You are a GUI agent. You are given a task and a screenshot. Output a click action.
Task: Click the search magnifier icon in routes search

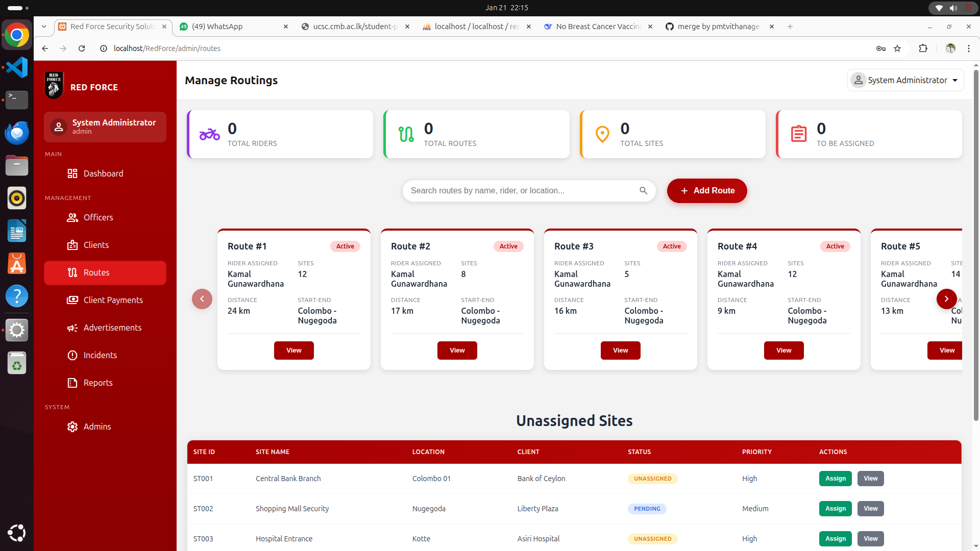point(643,191)
